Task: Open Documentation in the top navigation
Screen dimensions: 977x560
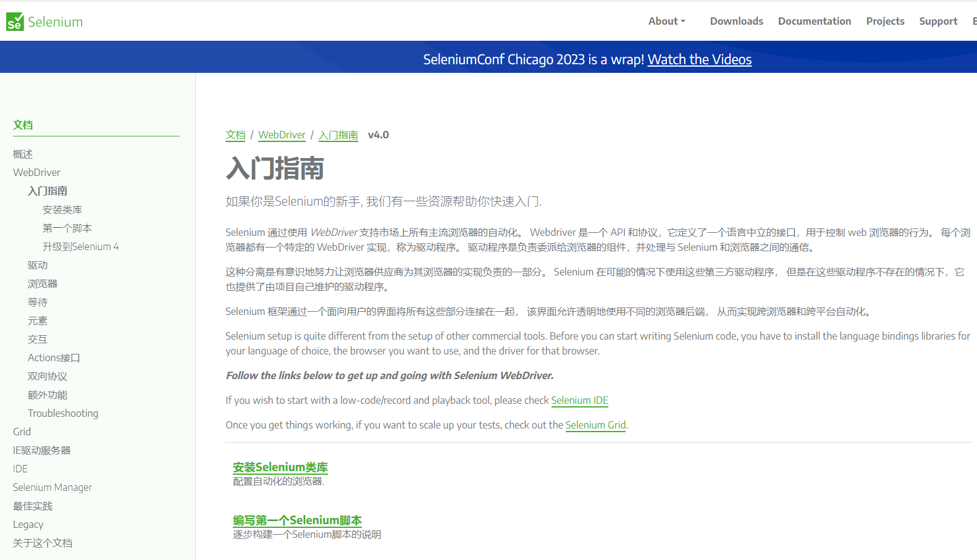Action: 814,21
